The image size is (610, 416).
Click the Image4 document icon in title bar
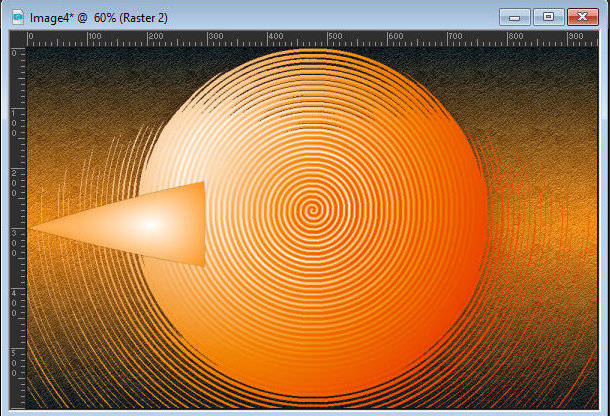(x=17, y=16)
